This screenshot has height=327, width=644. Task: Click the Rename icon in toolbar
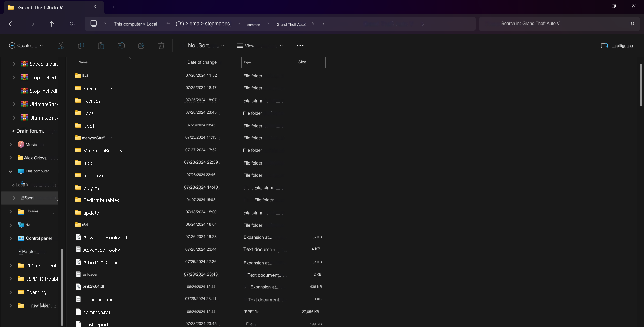(121, 46)
